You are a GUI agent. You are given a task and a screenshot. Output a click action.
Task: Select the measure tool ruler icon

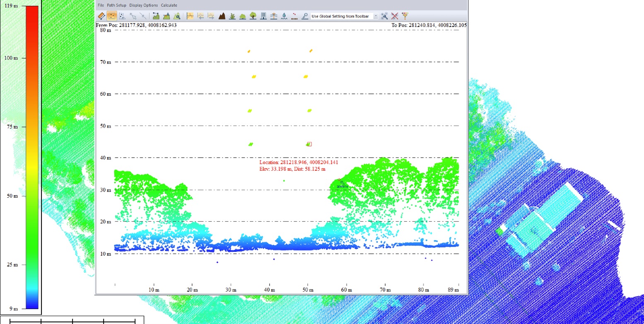click(101, 16)
